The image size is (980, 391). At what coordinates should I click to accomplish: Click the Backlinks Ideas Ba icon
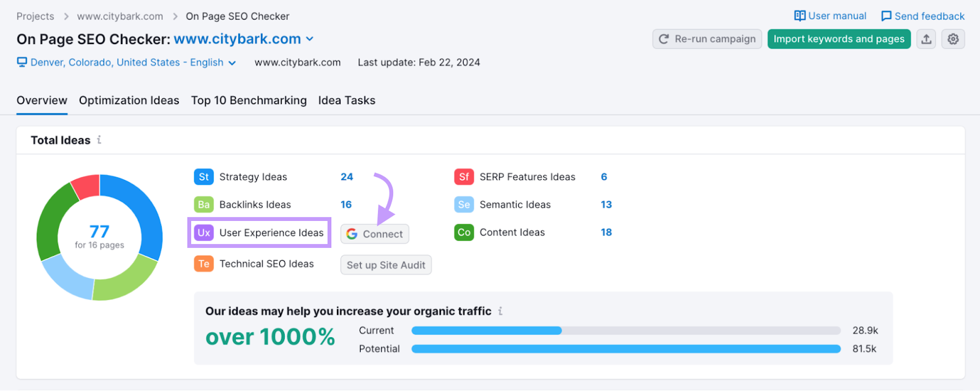click(204, 204)
